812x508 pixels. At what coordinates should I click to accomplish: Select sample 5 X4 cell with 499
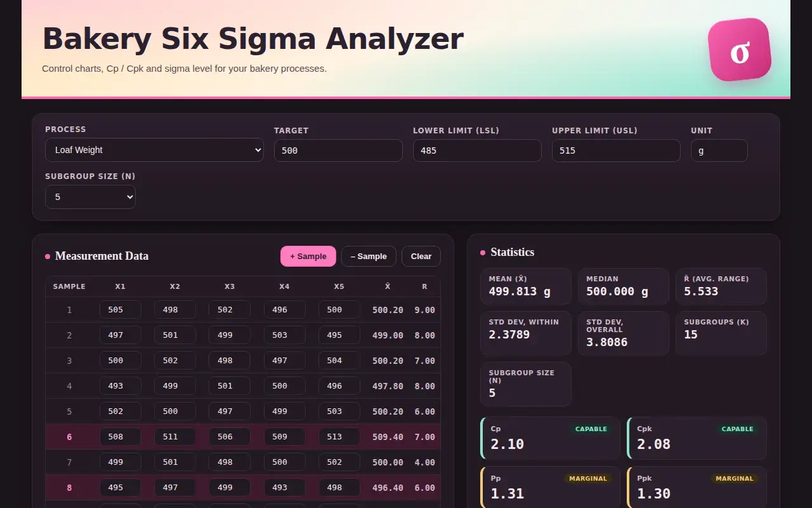click(284, 411)
